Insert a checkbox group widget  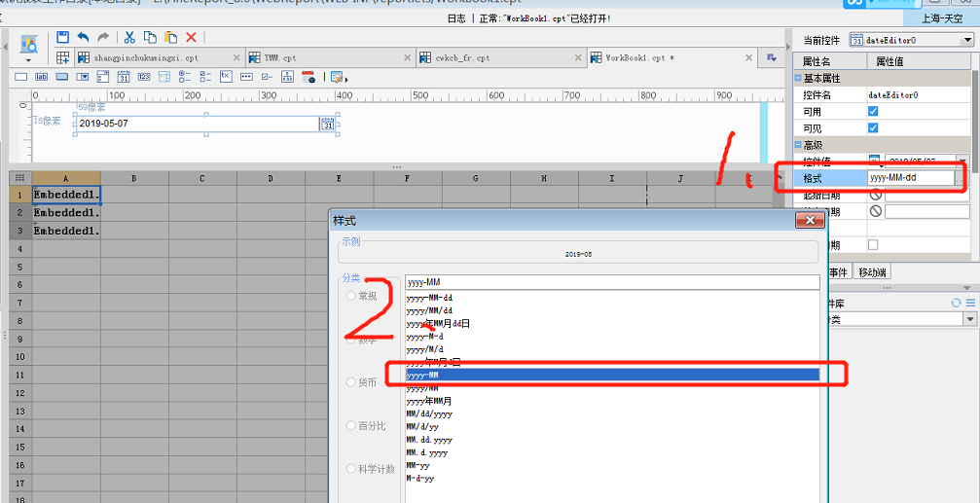pyautogui.click(x=205, y=77)
